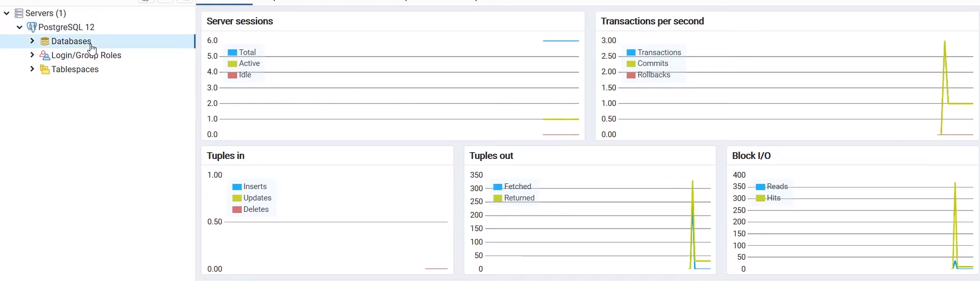This screenshot has height=281, width=980.
Task: Click the red Idle legend swatch
Action: click(x=232, y=75)
